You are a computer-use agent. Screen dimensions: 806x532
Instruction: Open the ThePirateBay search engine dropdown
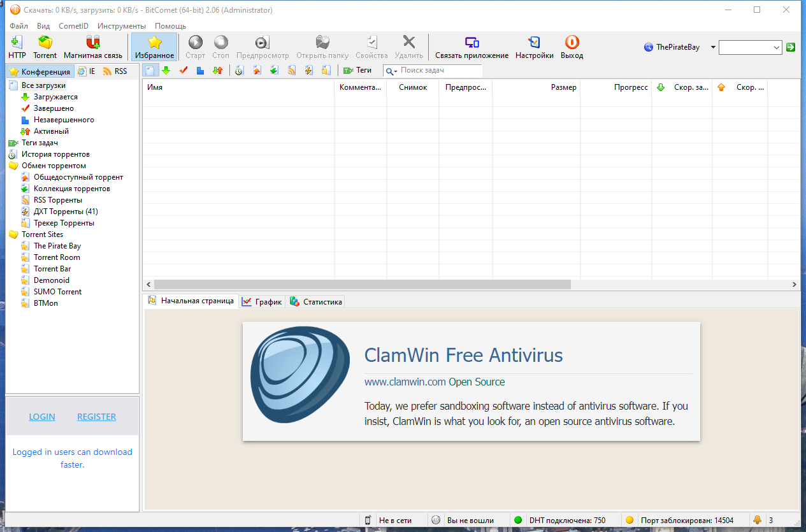coord(713,47)
